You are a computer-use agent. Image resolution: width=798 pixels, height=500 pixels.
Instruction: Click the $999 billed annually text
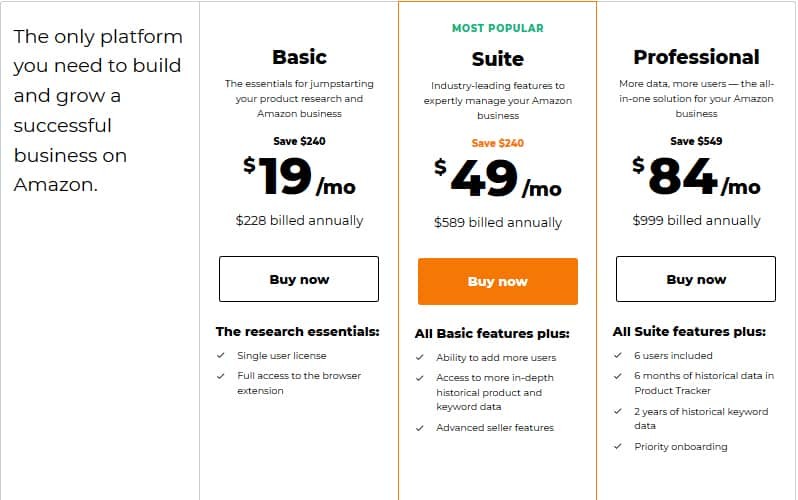coord(696,220)
